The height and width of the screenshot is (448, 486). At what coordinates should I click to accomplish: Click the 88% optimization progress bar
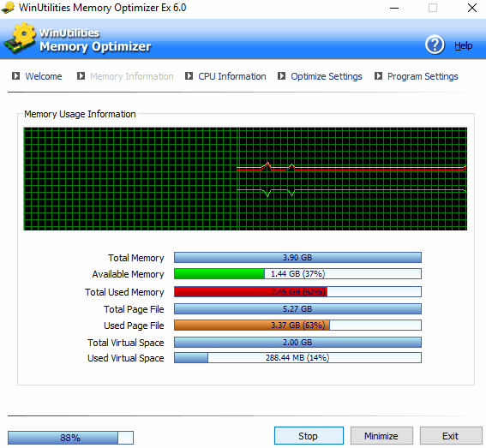coord(70,438)
